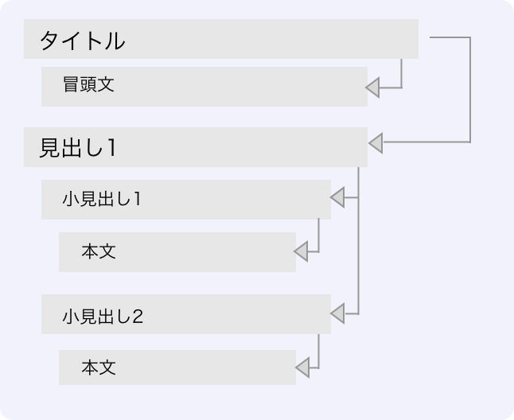Select the 見出し1 heading box

tap(195, 147)
